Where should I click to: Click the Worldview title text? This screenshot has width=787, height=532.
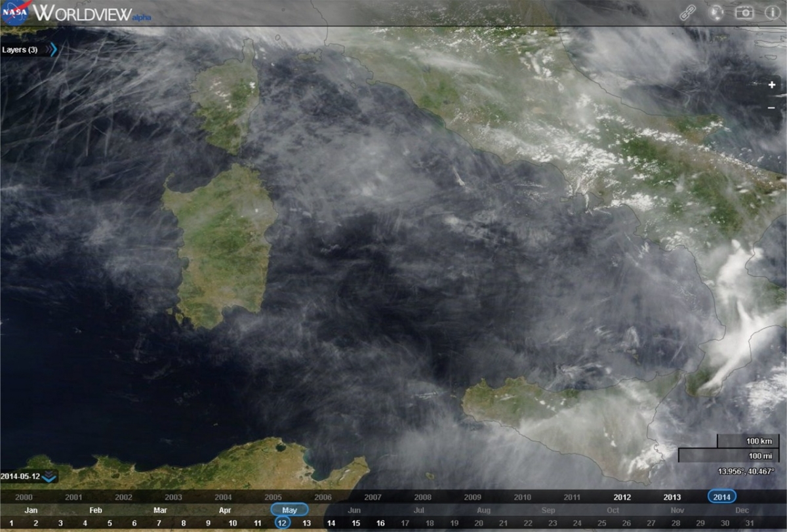tap(82, 13)
